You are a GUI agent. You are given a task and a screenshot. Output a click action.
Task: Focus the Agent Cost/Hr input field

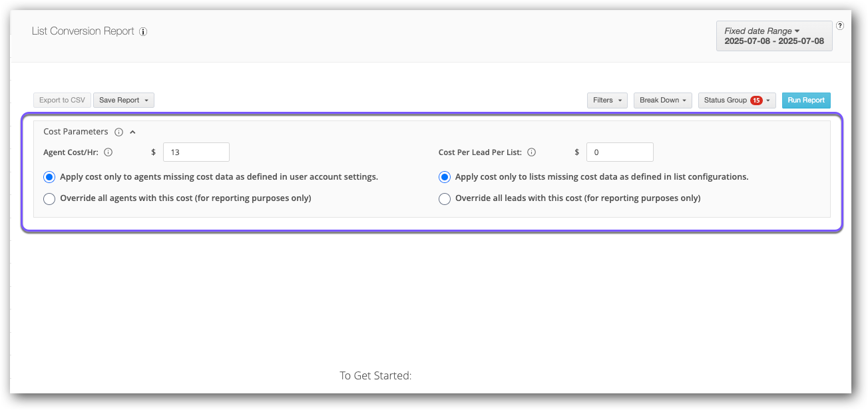pyautogui.click(x=196, y=152)
